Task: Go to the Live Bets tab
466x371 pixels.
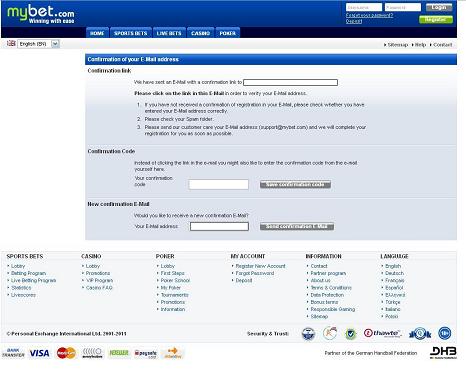Action: click(169, 33)
